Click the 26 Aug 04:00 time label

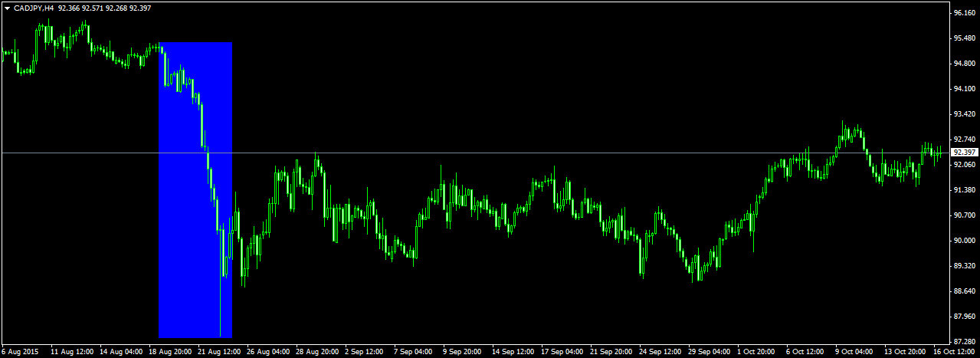(268, 352)
